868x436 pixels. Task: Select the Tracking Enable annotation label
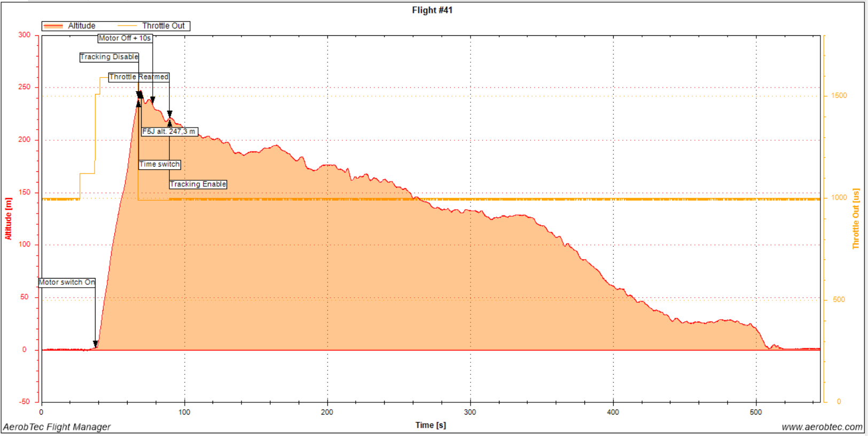coord(198,184)
